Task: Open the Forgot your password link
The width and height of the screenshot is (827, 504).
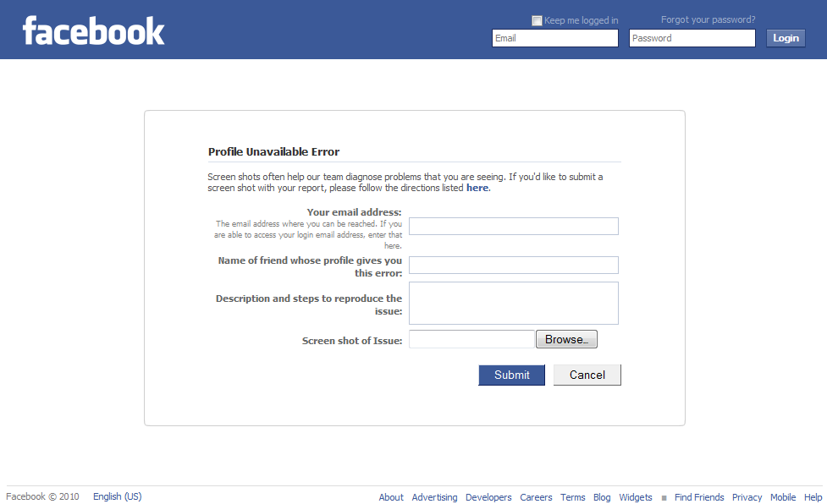Action: 708,19
